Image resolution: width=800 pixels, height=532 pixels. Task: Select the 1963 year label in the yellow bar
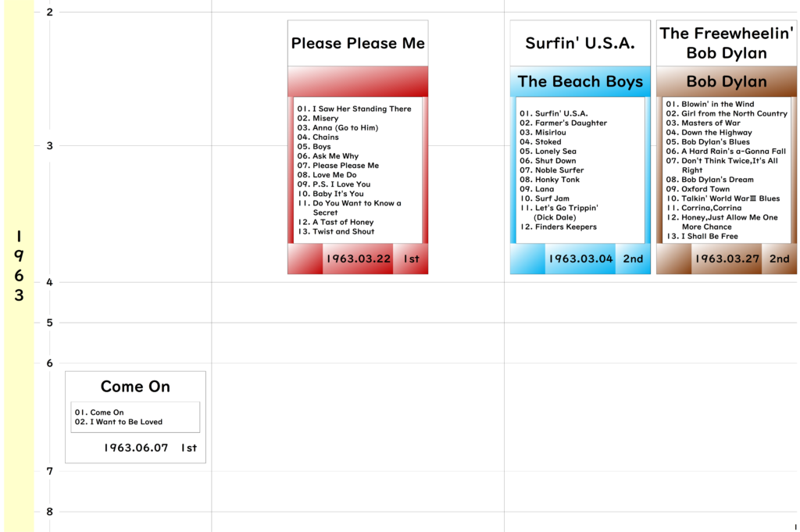(19, 266)
